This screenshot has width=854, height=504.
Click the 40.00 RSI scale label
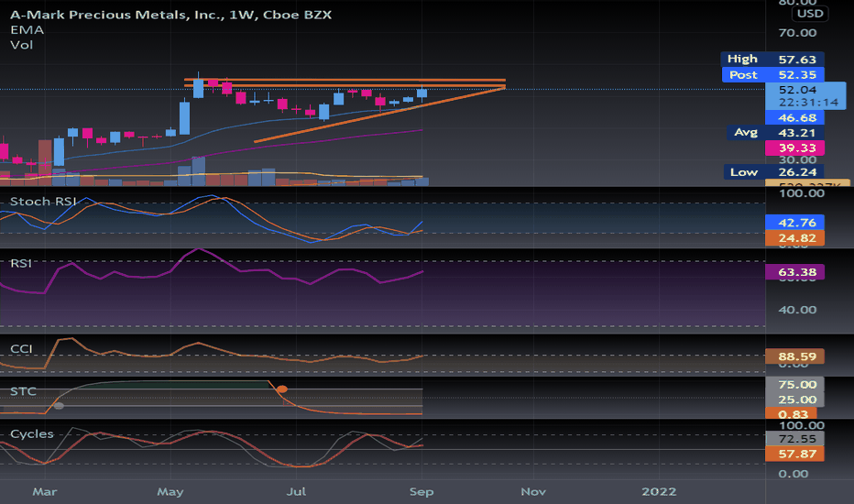point(797,310)
